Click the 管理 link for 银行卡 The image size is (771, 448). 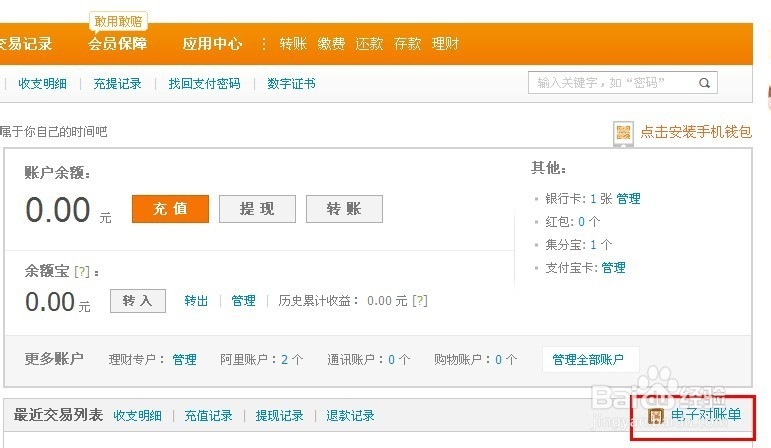pos(628,199)
